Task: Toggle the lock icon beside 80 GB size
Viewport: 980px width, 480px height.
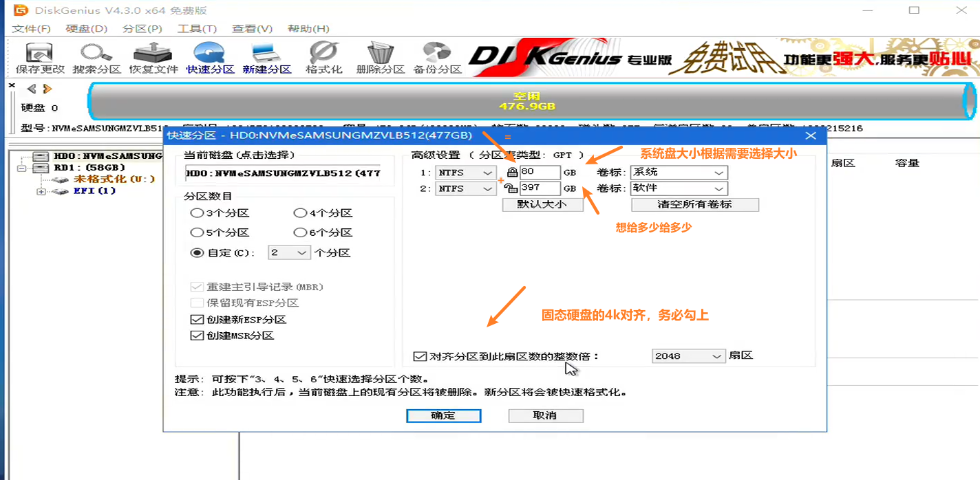Action: pos(511,172)
